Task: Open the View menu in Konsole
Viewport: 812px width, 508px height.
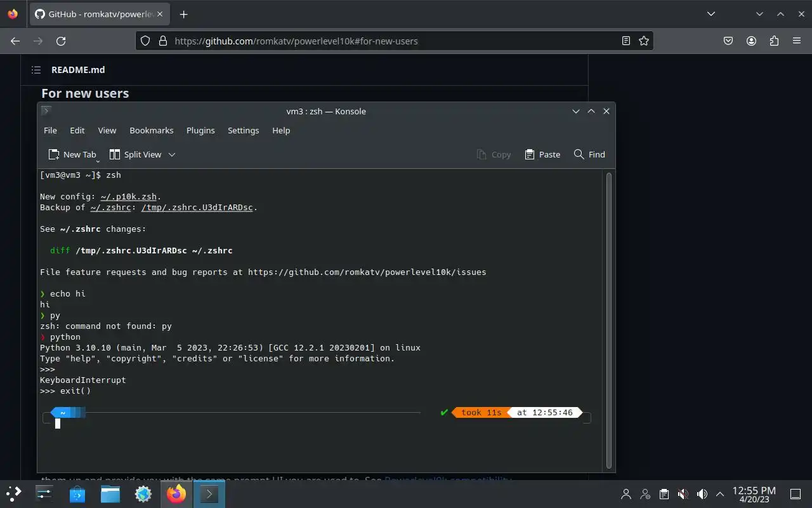Action: pyautogui.click(x=107, y=130)
